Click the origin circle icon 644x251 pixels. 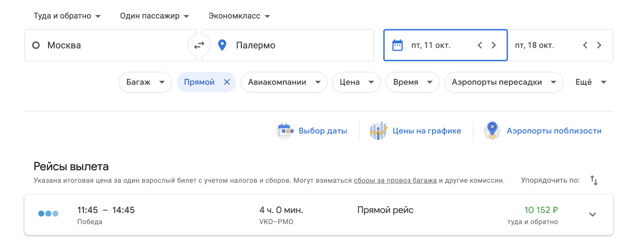pyautogui.click(x=36, y=45)
